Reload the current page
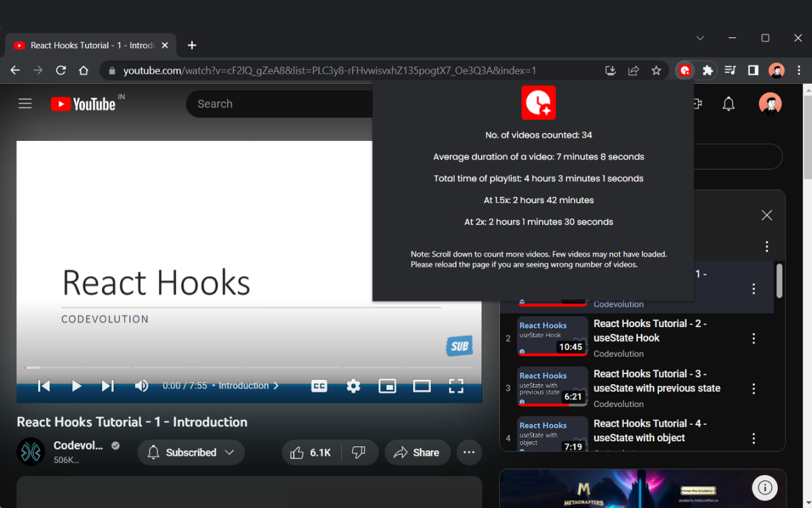 (x=61, y=70)
